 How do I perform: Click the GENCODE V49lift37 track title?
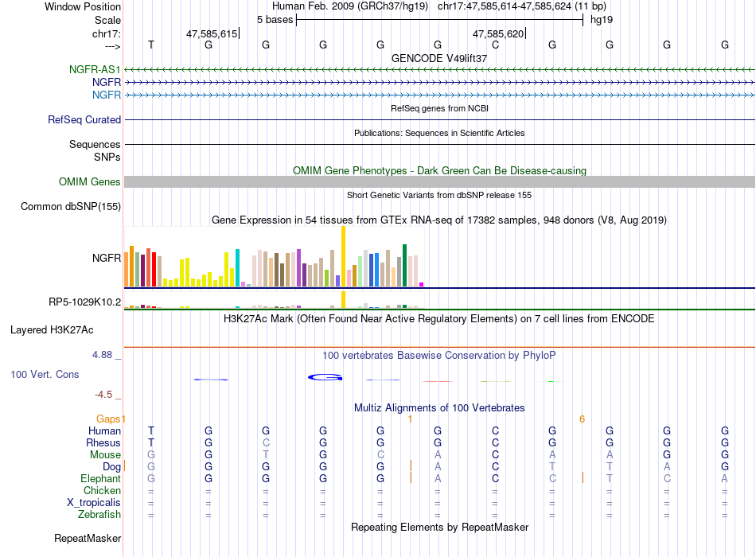tap(439, 58)
